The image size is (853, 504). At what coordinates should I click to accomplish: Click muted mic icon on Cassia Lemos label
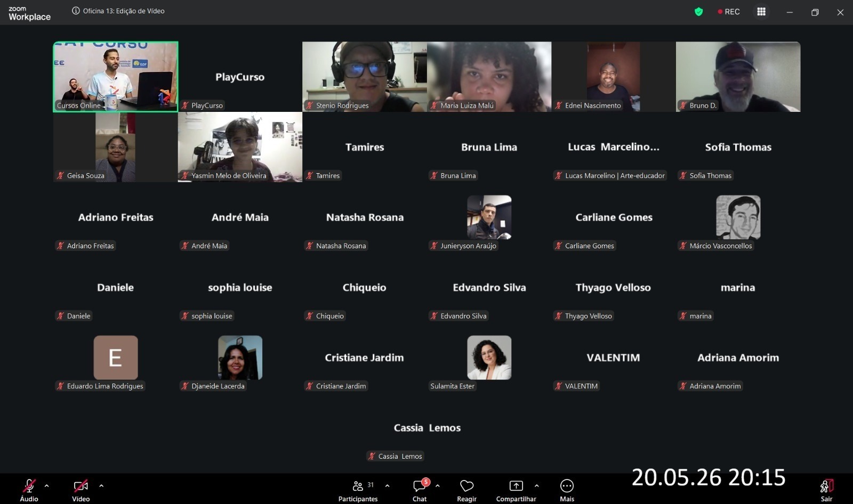pos(372,456)
